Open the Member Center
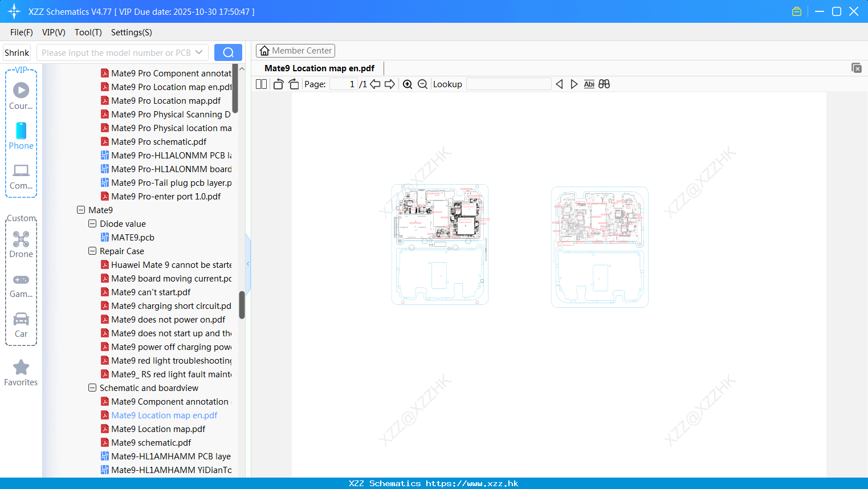The width and height of the screenshot is (868, 489). [295, 51]
